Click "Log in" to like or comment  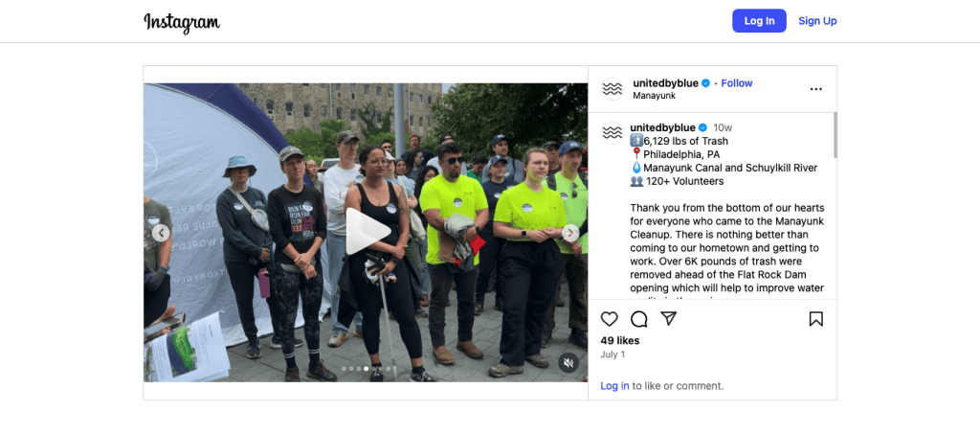[x=614, y=386]
